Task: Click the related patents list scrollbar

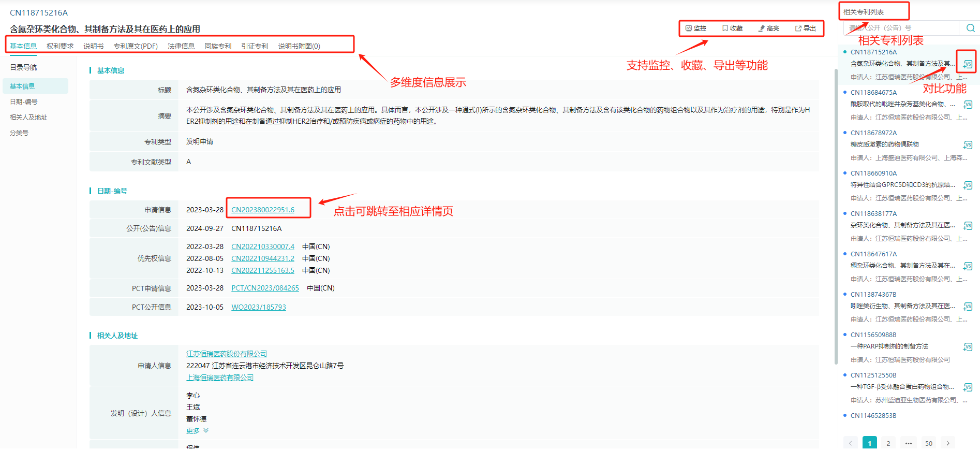Action: pyautogui.click(x=836, y=216)
